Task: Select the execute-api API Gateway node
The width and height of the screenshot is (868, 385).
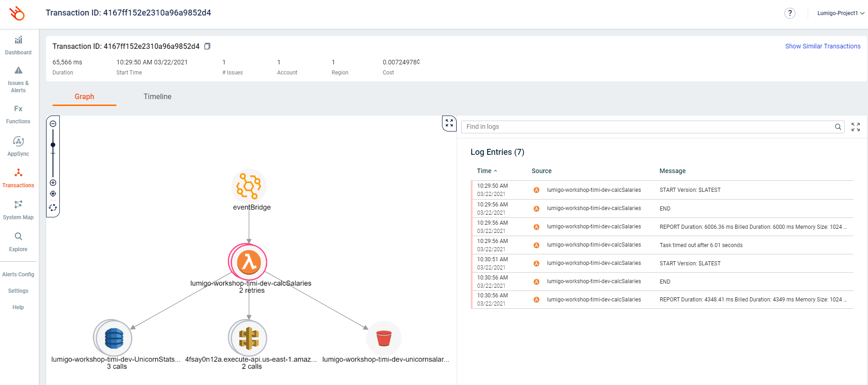Action: (x=248, y=338)
